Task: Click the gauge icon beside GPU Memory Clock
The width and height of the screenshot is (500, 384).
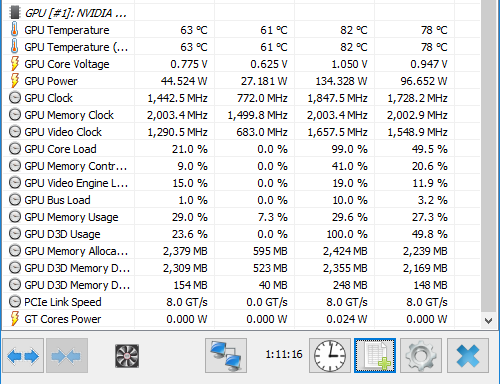Action: coord(15,115)
